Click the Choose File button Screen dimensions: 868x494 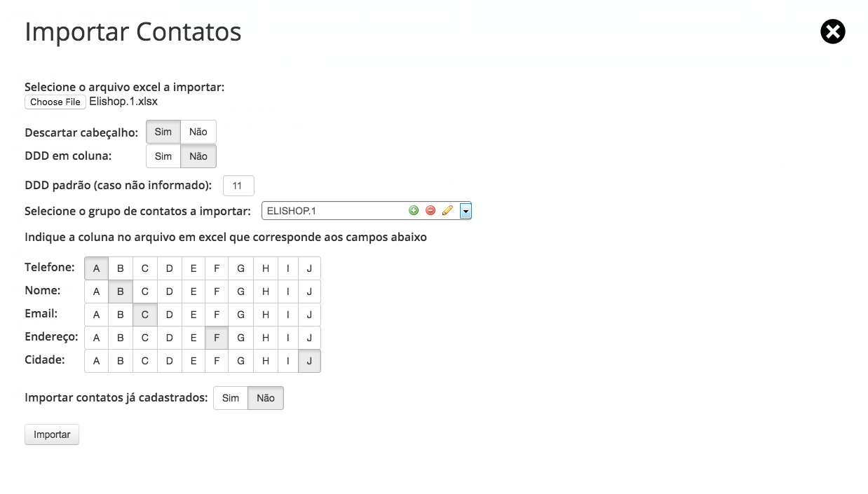(55, 102)
